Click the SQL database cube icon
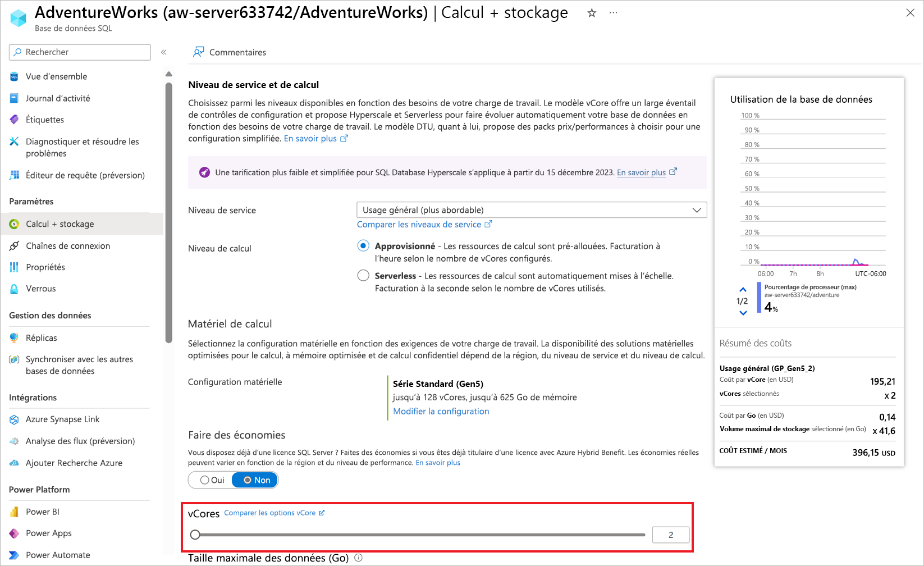Screen dimensions: 924x566 pyautogui.click(x=19, y=18)
